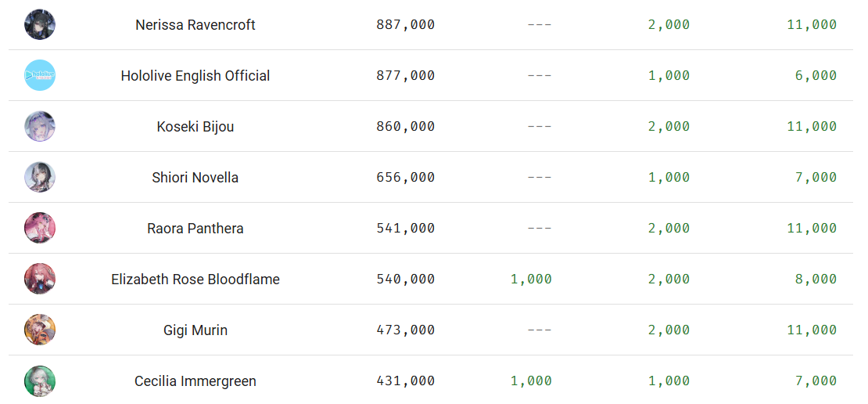This screenshot has width=868, height=404.
Task: Select Shiori Novella's 656,000 subscriber count
Action: [x=405, y=178]
